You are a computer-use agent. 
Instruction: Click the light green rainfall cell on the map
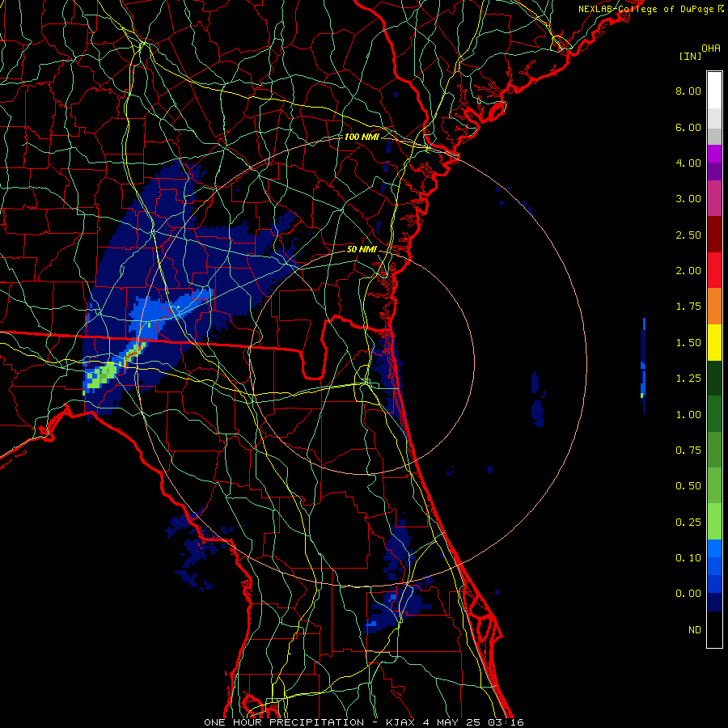point(103,375)
